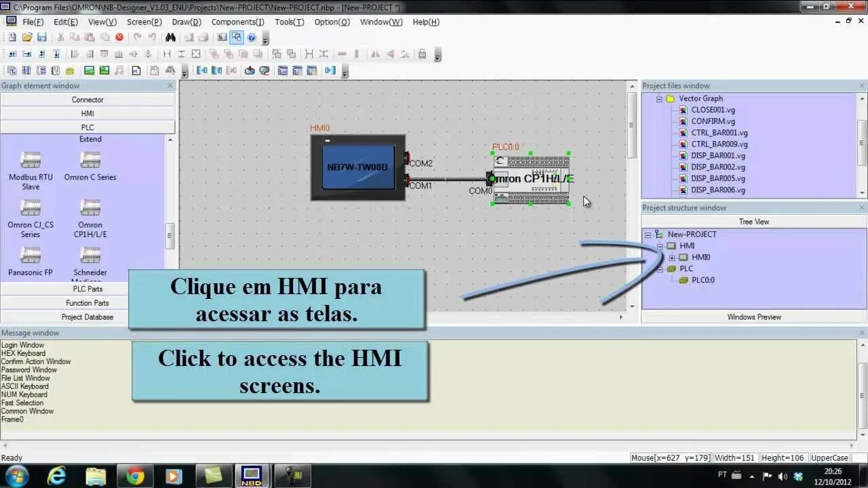This screenshot has width=868, height=488.
Task: Click the HMI category button in the Graph element window
Action: tap(87, 113)
